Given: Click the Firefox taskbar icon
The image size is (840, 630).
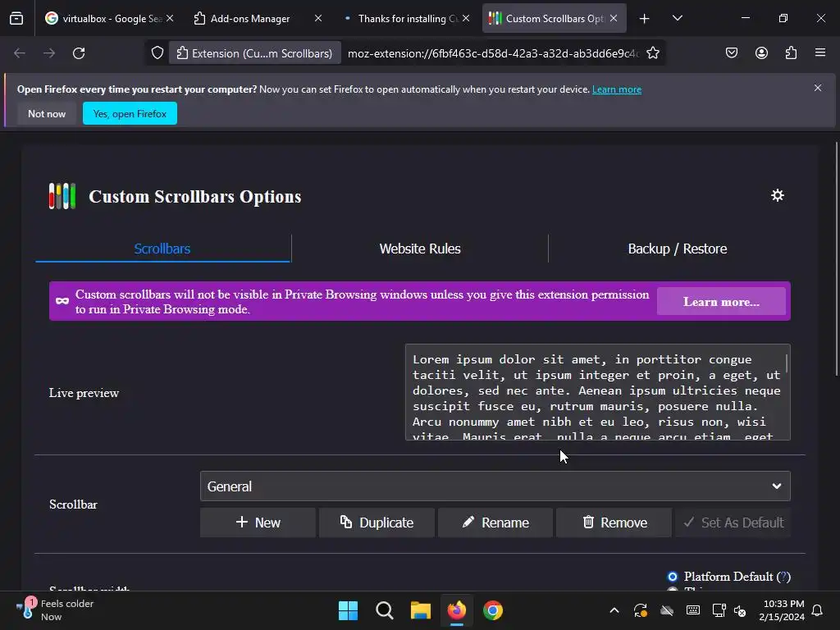Looking at the screenshot, I should pos(456,610).
